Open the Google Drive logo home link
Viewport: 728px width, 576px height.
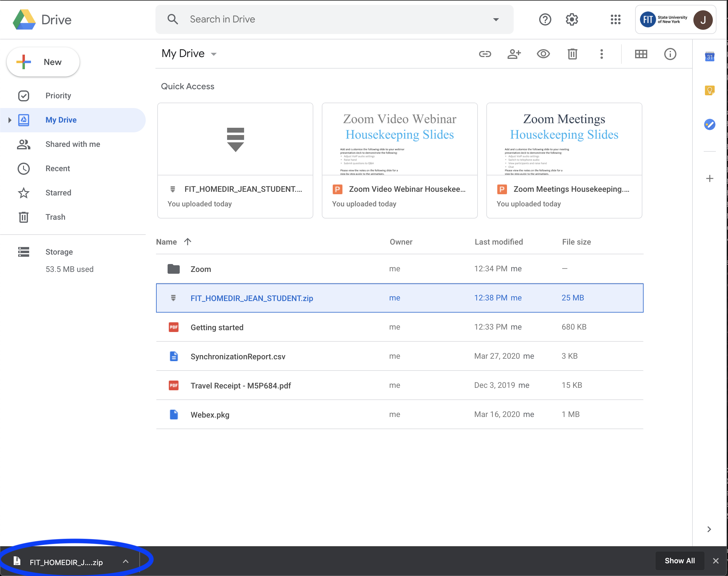(x=42, y=19)
